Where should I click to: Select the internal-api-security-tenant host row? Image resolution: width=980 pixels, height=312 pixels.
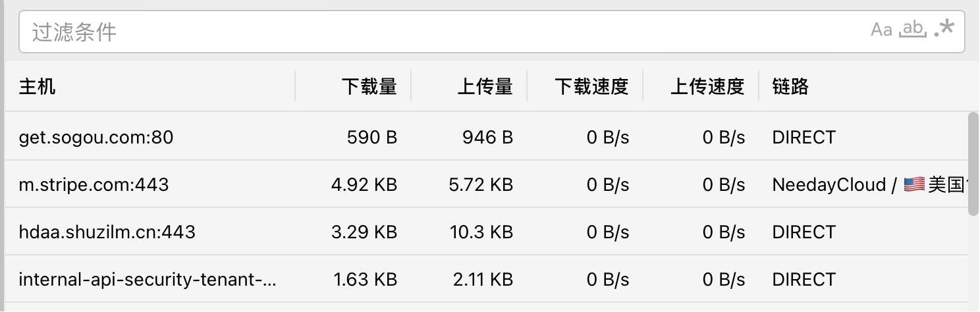(487, 279)
